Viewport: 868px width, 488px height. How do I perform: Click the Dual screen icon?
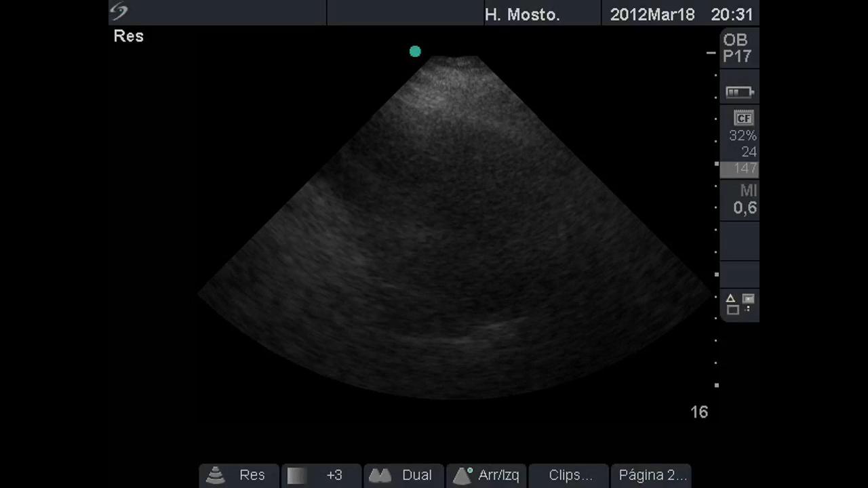click(x=380, y=475)
